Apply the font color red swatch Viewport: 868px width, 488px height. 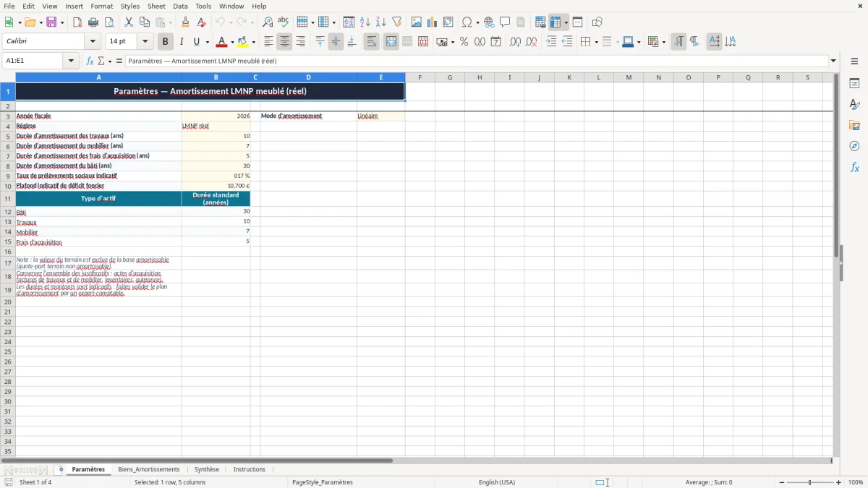point(223,42)
